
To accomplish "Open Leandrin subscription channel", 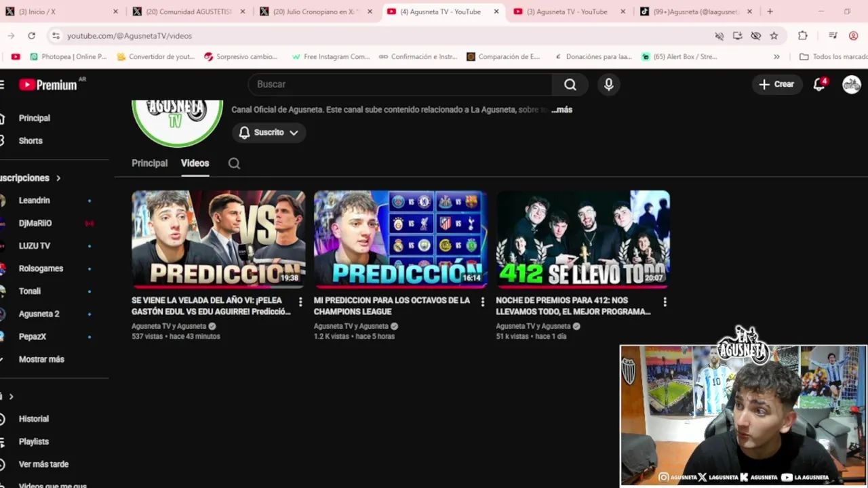I will point(34,201).
